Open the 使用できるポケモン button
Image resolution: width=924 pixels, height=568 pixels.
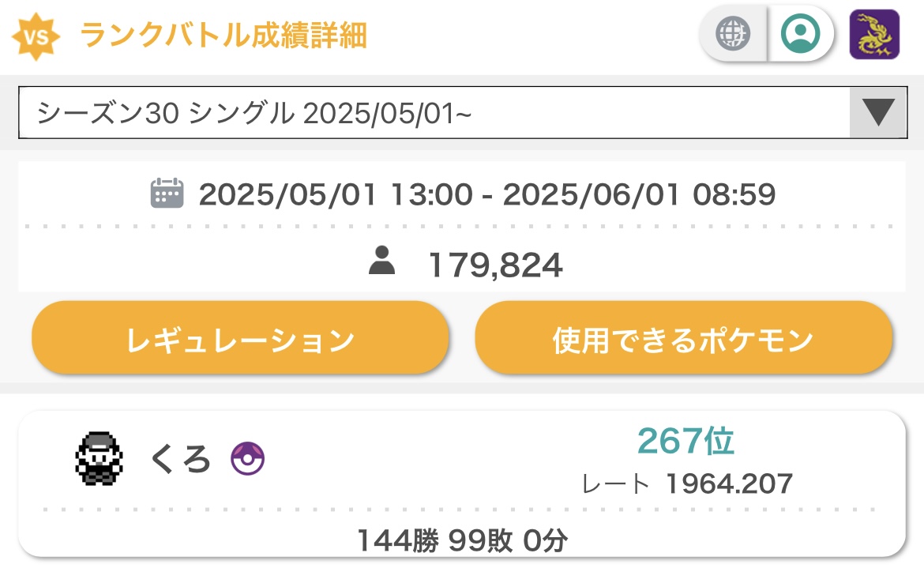click(684, 338)
